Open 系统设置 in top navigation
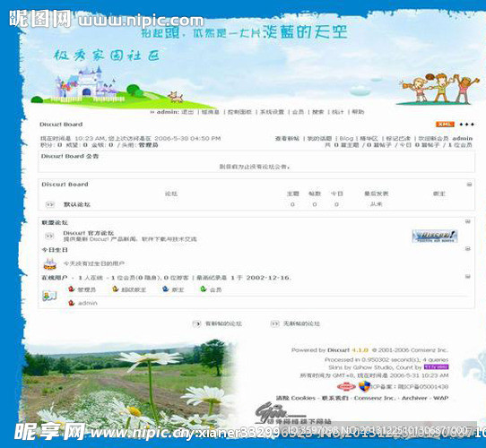 click(x=272, y=112)
